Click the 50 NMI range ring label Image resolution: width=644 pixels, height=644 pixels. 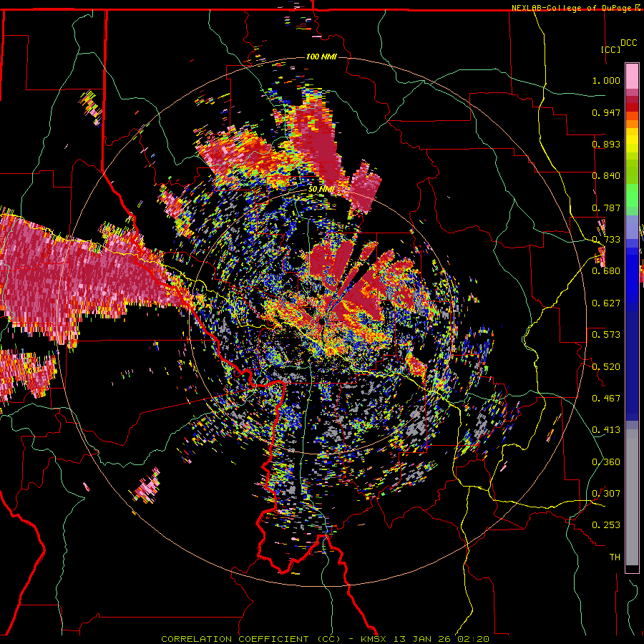pos(321,189)
